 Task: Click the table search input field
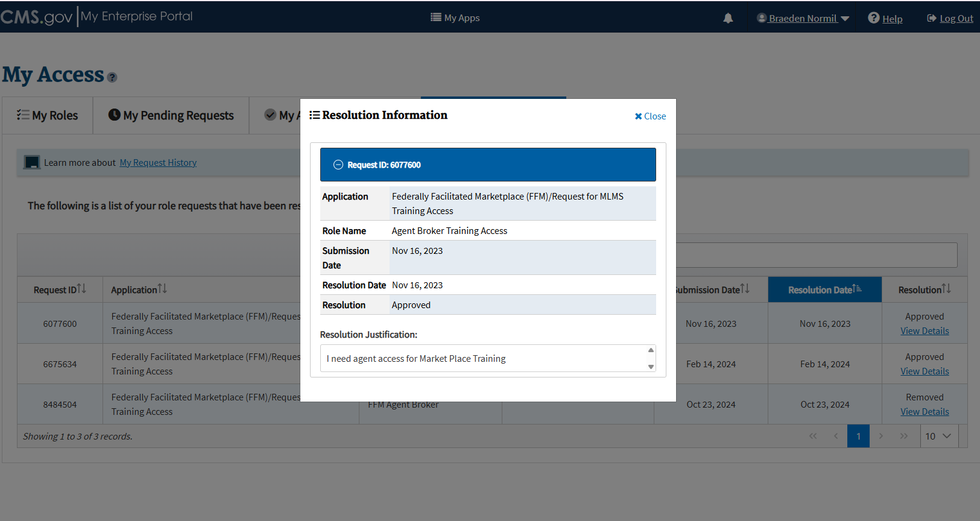point(817,255)
